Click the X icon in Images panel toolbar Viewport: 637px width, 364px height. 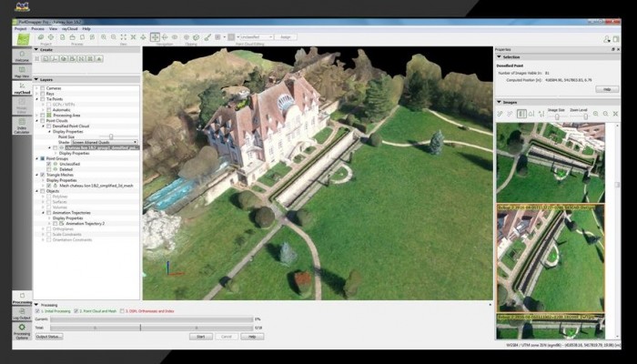[x=615, y=114]
